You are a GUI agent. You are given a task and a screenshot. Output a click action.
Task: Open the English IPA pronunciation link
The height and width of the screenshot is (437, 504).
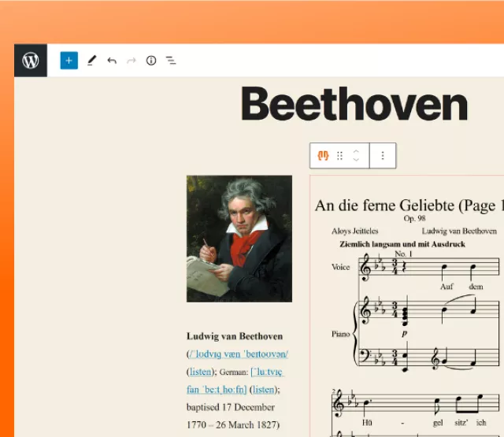238,354
